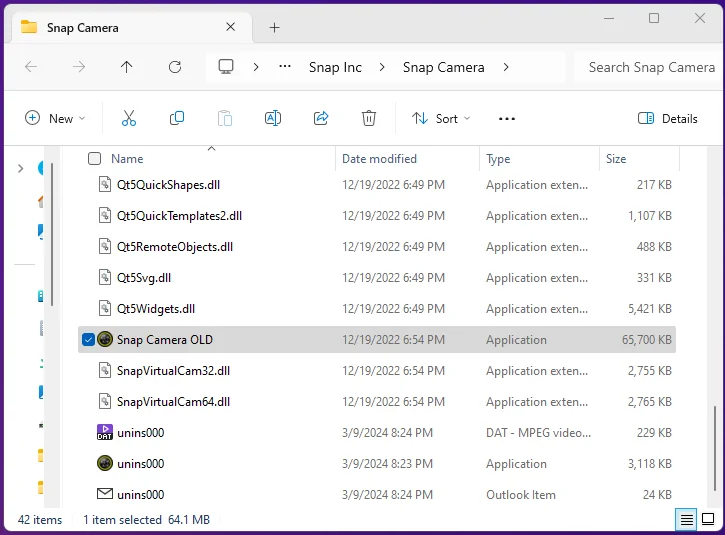This screenshot has height=535, width=725.
Task: Sort by Name column header
Action: tap(127, 159)
